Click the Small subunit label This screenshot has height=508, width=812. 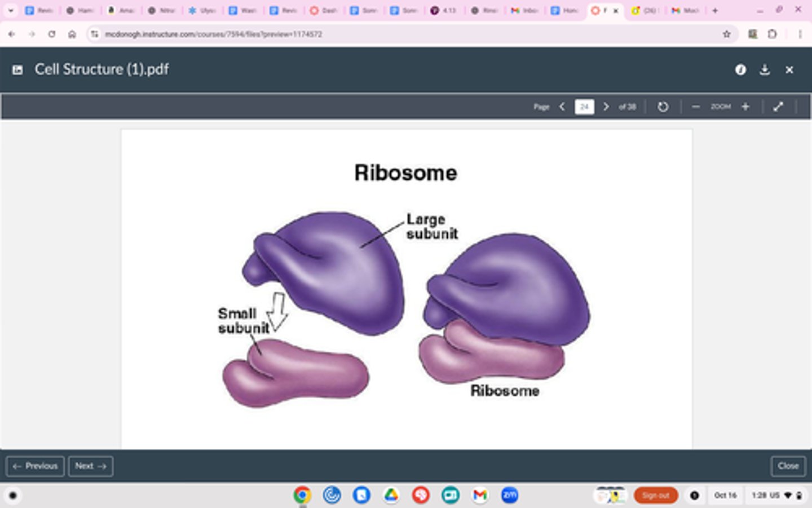(x=244, y=321)
